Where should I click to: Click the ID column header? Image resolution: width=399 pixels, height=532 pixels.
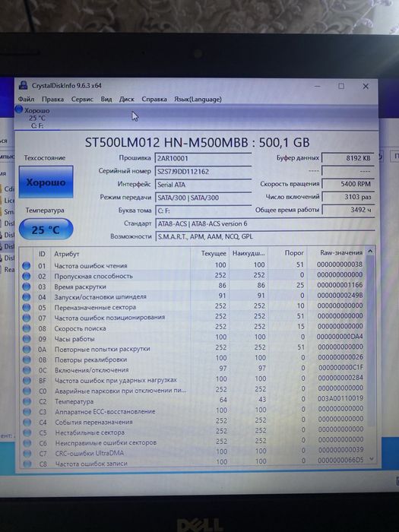click(42, 254)
